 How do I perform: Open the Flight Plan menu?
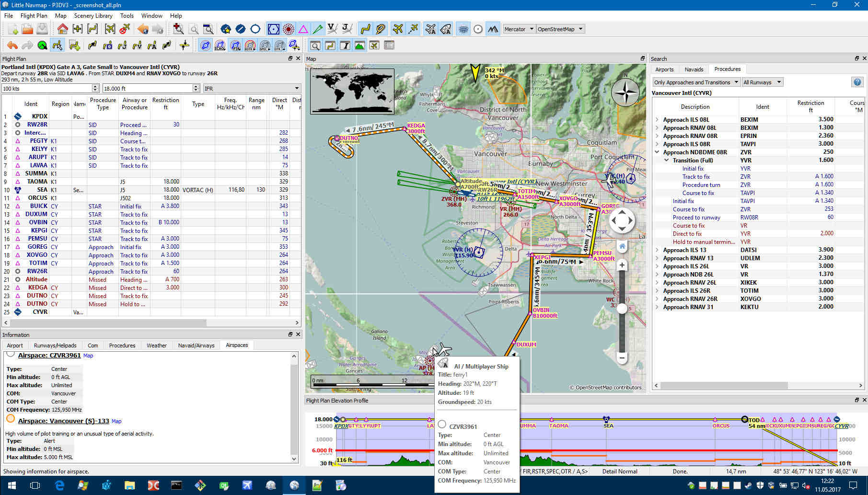34,15
